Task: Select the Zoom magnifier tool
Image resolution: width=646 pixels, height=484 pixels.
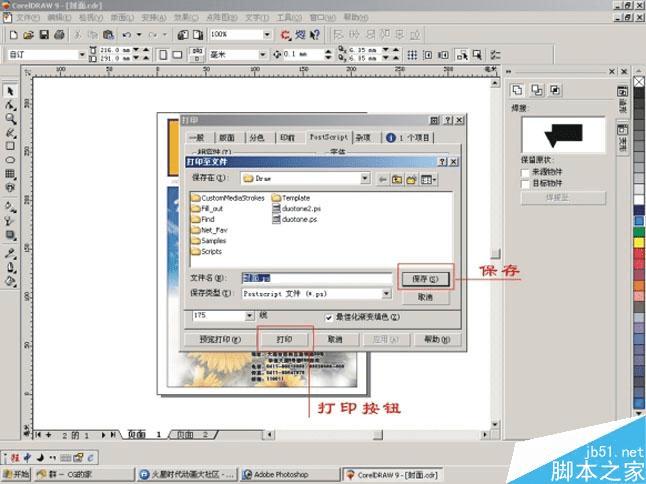Action: tap(10, 119)
